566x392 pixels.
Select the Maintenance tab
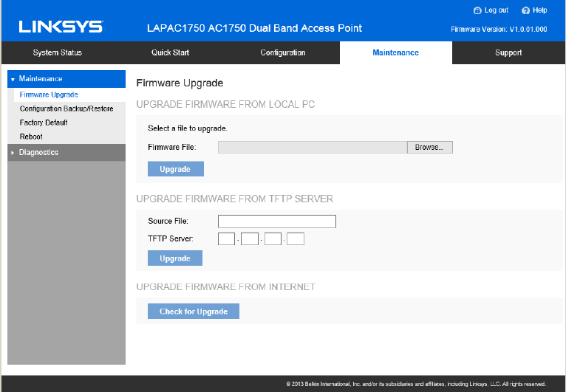click(395, 52)
